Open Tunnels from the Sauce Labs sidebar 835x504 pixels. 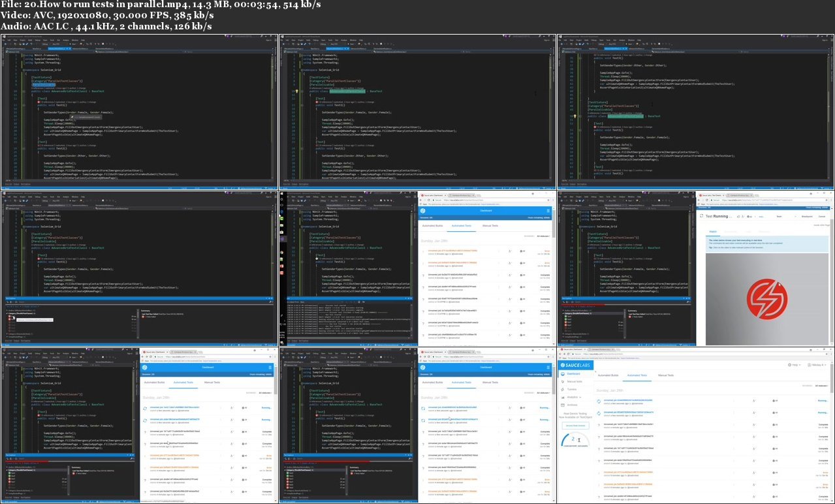click(x=572, y=389)
